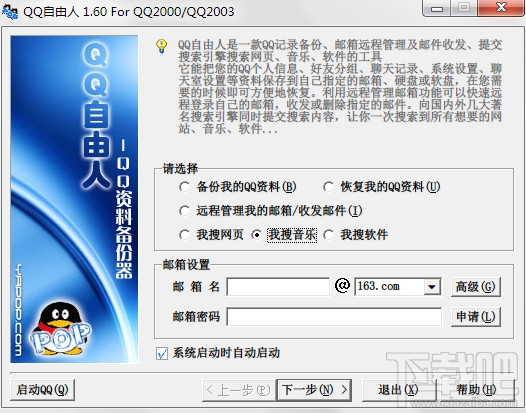Click the 邮箱设置 group label

186,265
